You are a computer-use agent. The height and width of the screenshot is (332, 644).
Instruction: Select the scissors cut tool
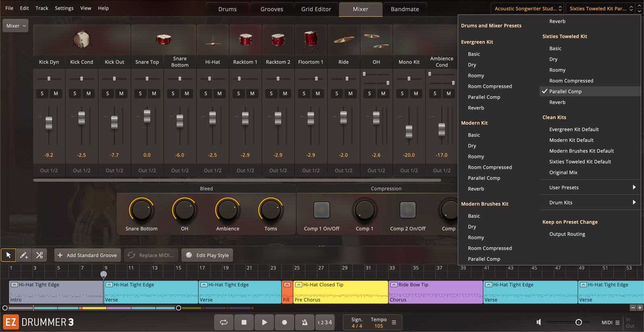pyautogui.click(x=39, y=255)
